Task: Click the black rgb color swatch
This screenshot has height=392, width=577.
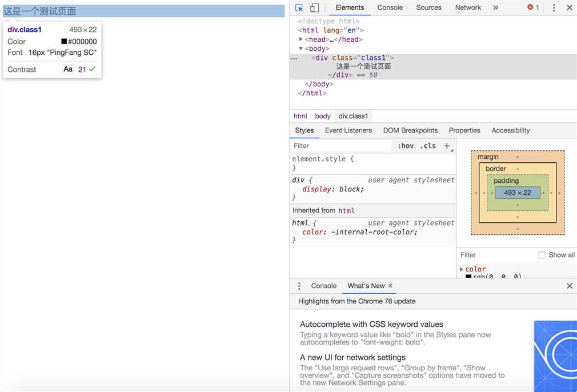Action: pos(468,277)
